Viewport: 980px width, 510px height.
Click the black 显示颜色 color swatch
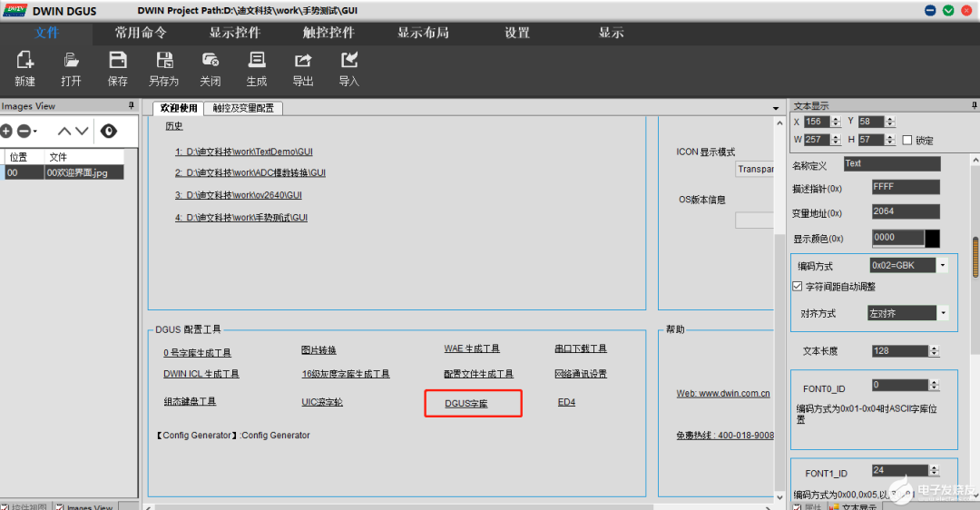[x=932, y=238]
